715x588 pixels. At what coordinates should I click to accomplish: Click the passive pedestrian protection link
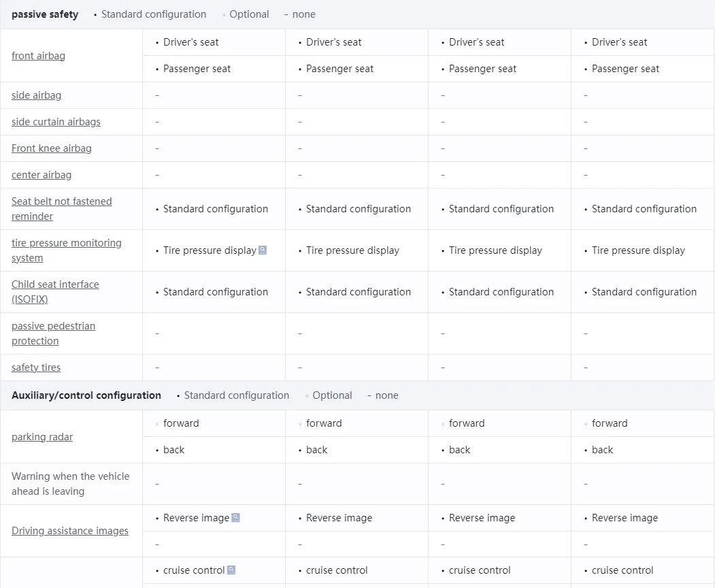tap(53, 333)
